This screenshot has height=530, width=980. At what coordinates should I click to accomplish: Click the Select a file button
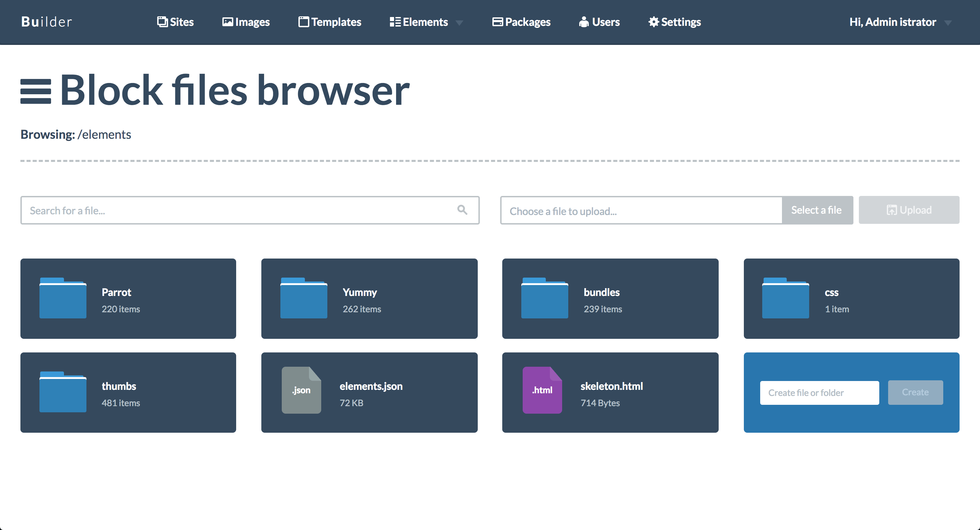pos(817,210)
